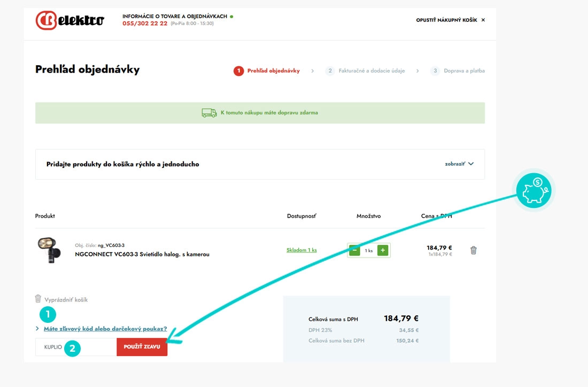The width and height of the screenshot is (588, 387).
Task: Open NGCONNECT VC603-3 Svietidlo product link
Action: 142,254
